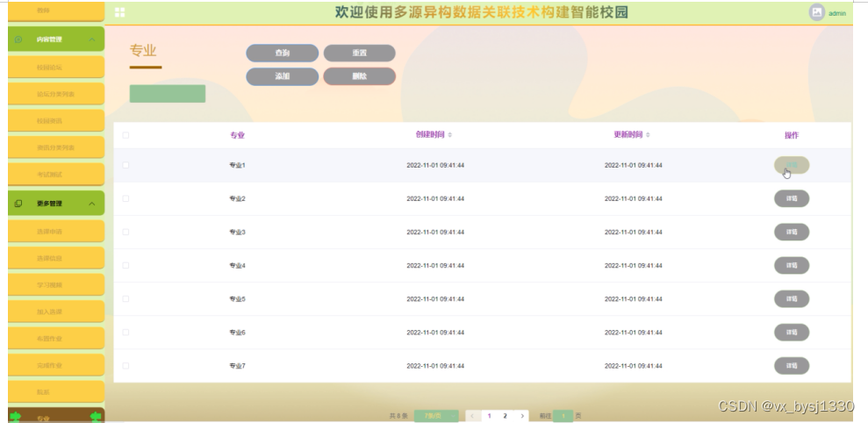Open 教师 in the sidebar
Viewport: 868px width, 423px height.
tap(56, 11)
